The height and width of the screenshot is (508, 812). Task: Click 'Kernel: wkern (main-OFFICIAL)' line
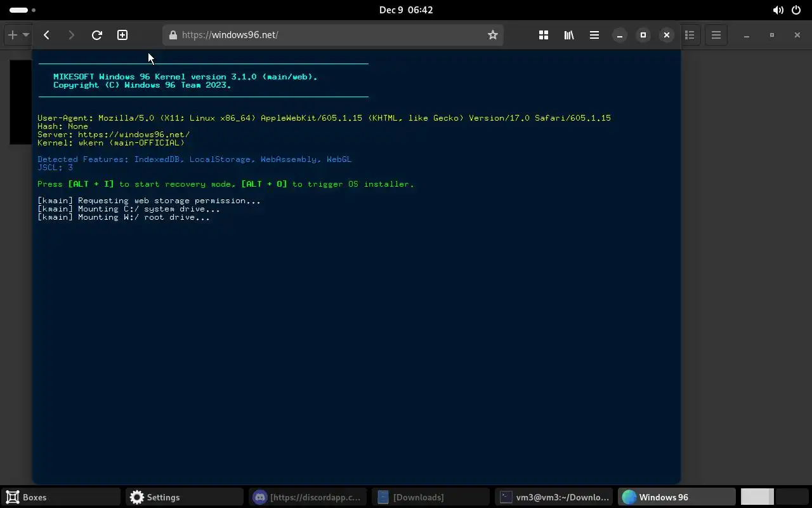tap(111, 143)
